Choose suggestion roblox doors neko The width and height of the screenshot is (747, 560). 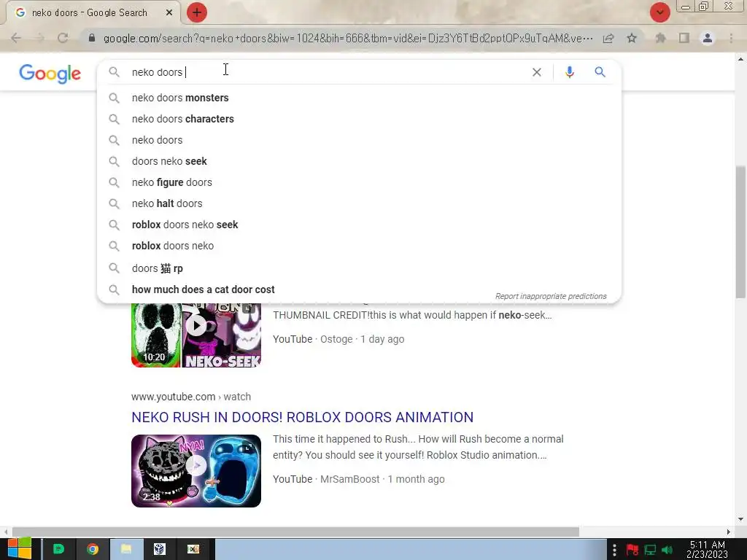click(359, 246)
